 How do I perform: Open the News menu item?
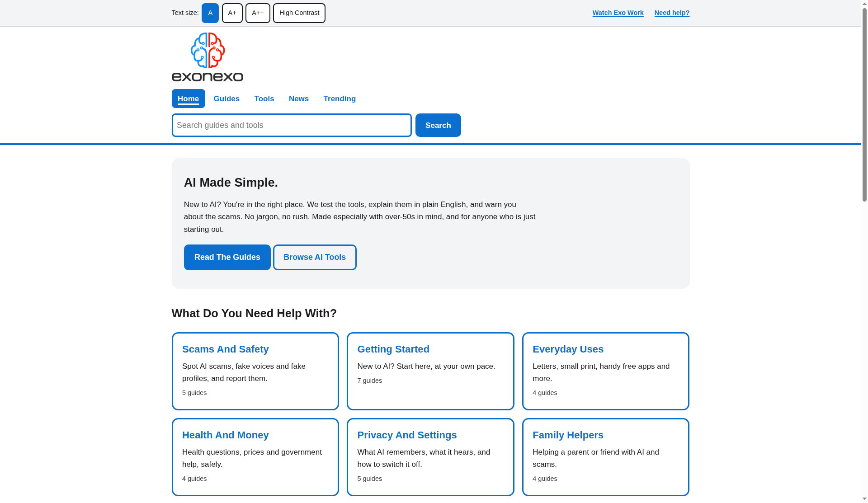(299, 99)
